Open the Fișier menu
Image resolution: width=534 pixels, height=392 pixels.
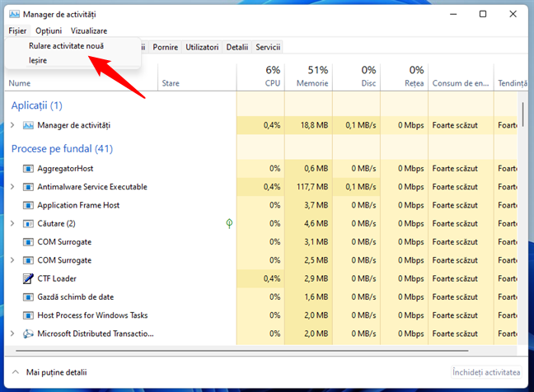17,31
